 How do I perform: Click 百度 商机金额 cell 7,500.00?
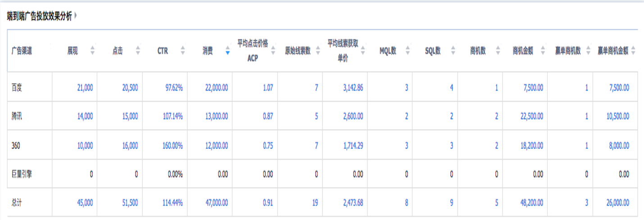pyautogui.click(x=533, y=88)
